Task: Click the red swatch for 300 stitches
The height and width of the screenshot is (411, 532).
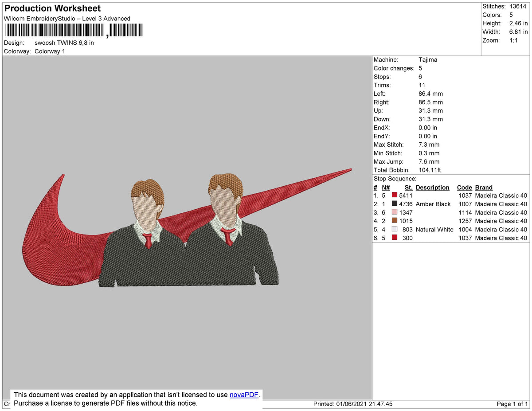Action: point(395,238)
